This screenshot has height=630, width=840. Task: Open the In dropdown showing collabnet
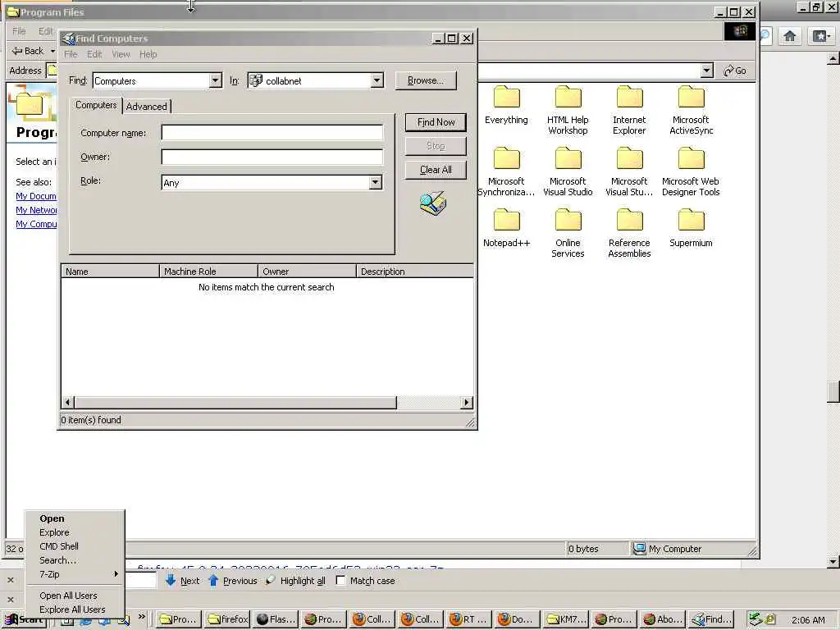(377, 81)
